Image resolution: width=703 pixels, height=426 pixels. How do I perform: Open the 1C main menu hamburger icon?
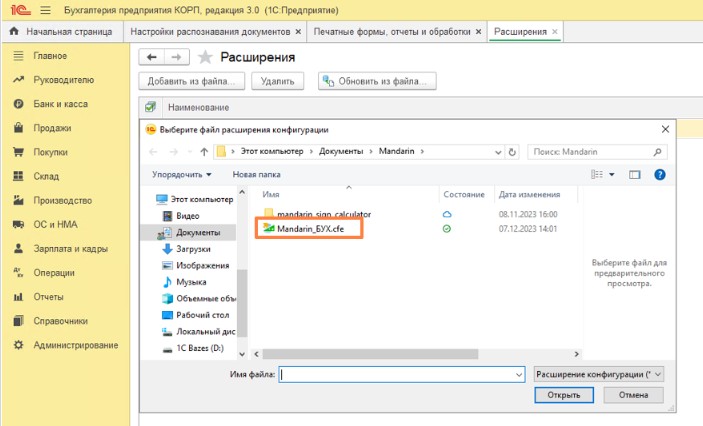click(x=45, y=10)
